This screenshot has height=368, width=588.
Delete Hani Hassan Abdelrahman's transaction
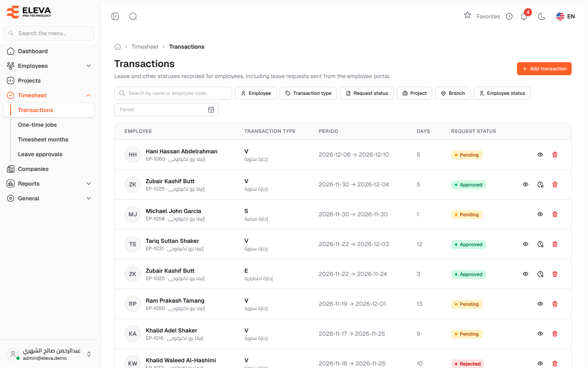click(555, 155)
